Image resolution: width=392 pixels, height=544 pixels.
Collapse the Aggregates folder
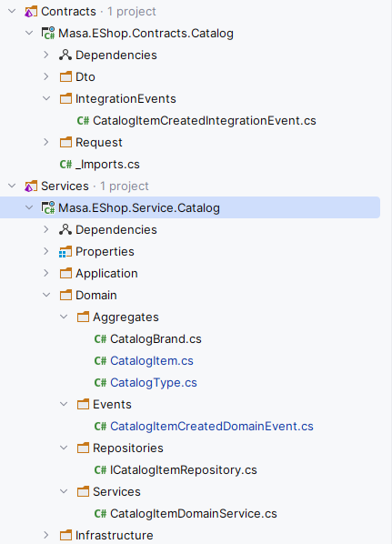64,317
